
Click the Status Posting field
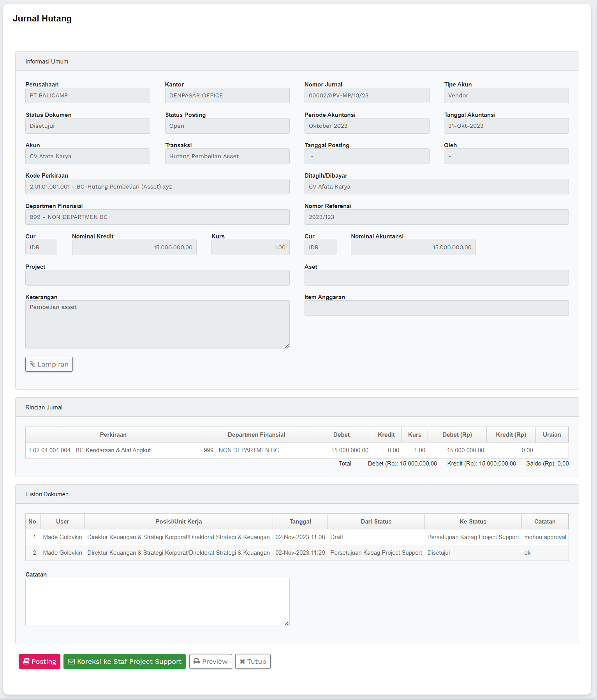[227, 126]
